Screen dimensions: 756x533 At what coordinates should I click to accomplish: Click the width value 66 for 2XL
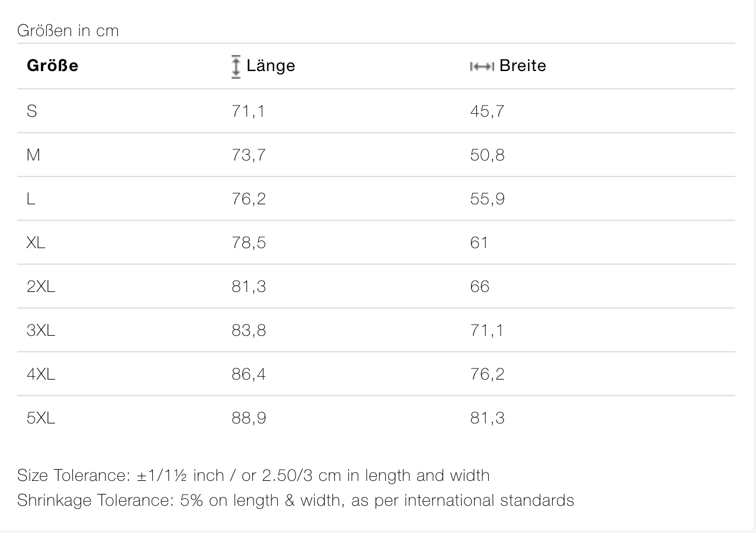(480, 286)
